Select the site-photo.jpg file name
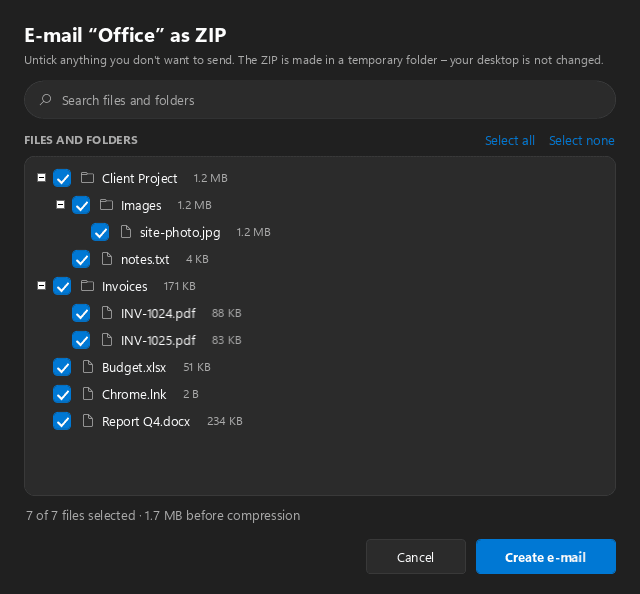640x594 pixels. coord(180,232)
